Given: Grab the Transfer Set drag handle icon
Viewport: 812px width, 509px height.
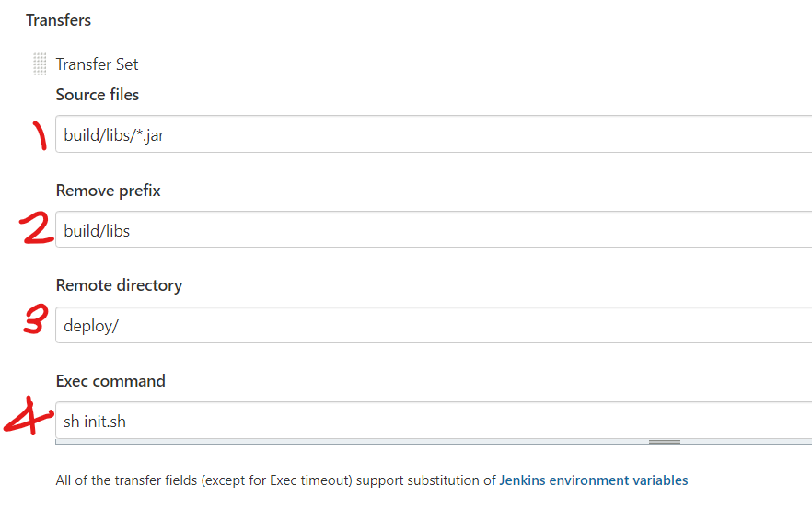Looking at the screenshot, I should click(40, 64).
